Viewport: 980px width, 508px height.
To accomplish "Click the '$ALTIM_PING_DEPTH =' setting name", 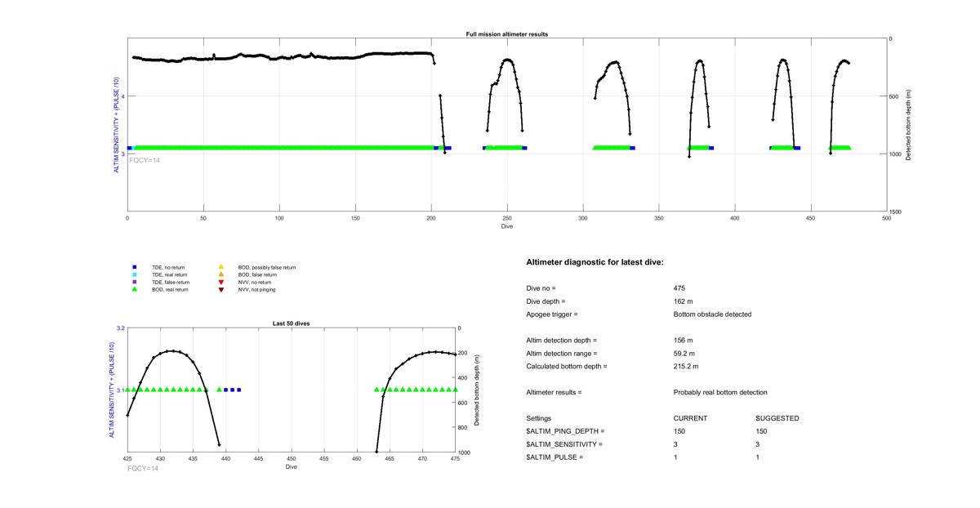I will point(566,431).
